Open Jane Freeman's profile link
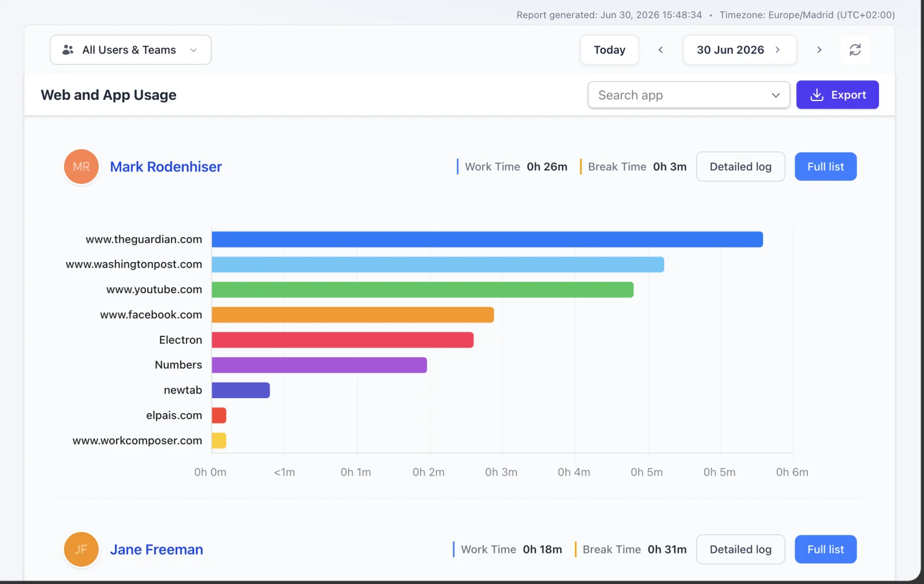 157,549
